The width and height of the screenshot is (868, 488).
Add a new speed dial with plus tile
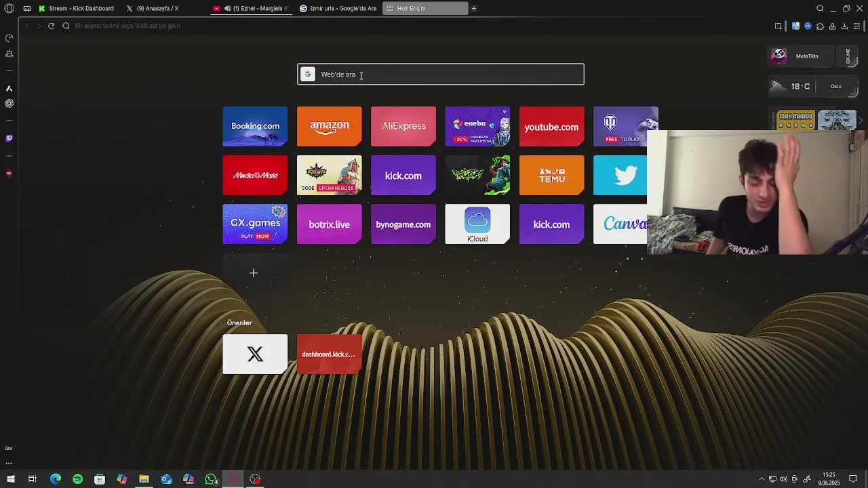point(254,272)
